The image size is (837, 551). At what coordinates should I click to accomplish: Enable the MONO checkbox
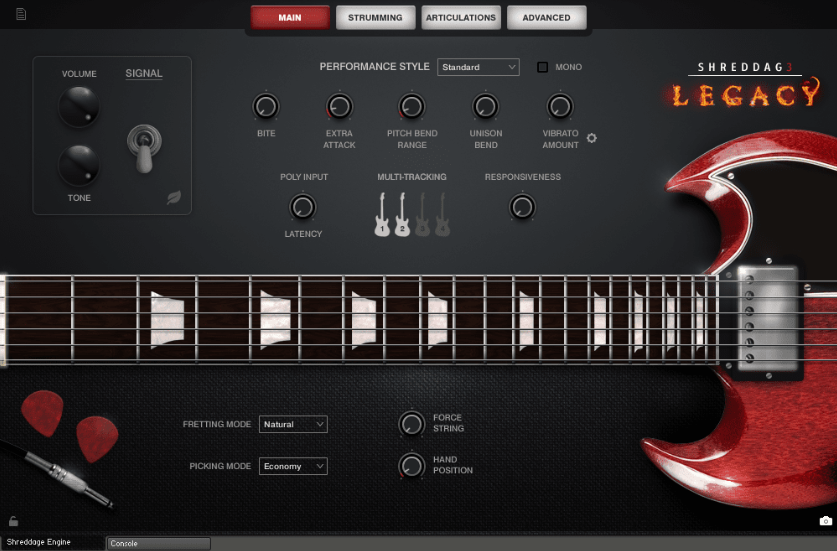pos(542,67)
